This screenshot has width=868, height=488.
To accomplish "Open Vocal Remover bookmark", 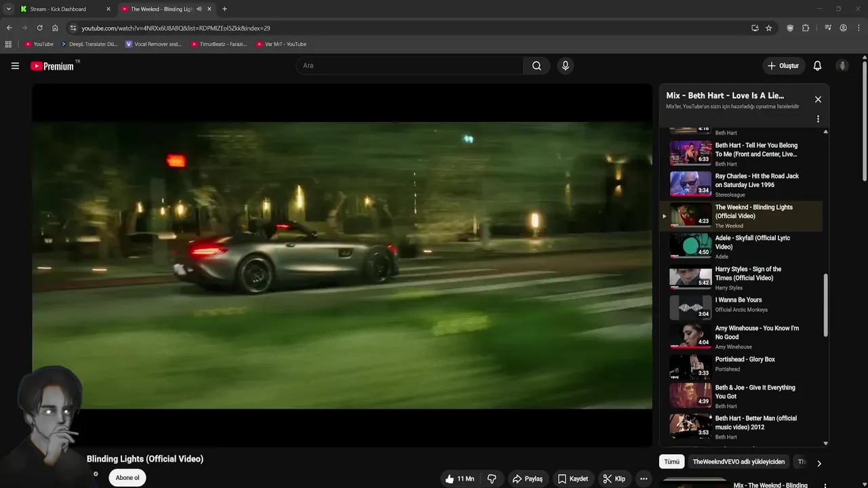I will click(154, 44).
